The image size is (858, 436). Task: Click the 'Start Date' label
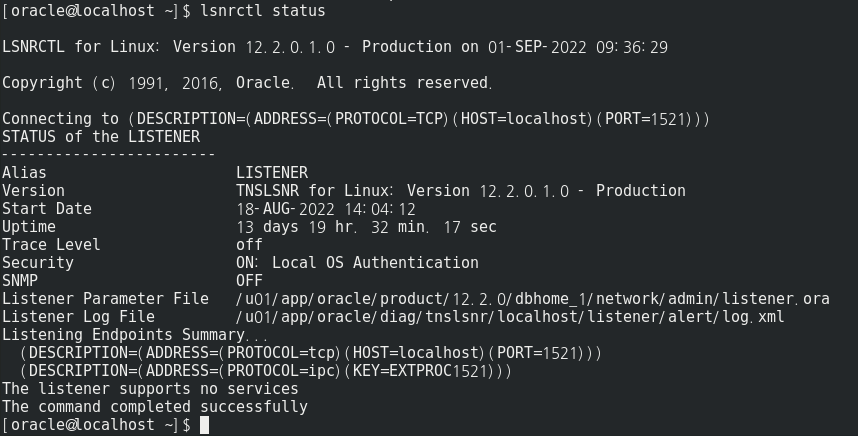pyautogui.click(x=47, y=209)
